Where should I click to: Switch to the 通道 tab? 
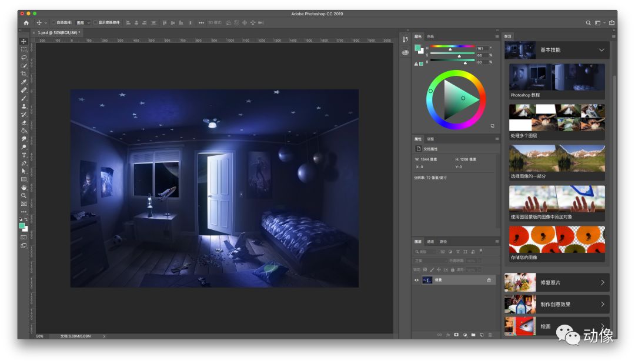point(430,242)
